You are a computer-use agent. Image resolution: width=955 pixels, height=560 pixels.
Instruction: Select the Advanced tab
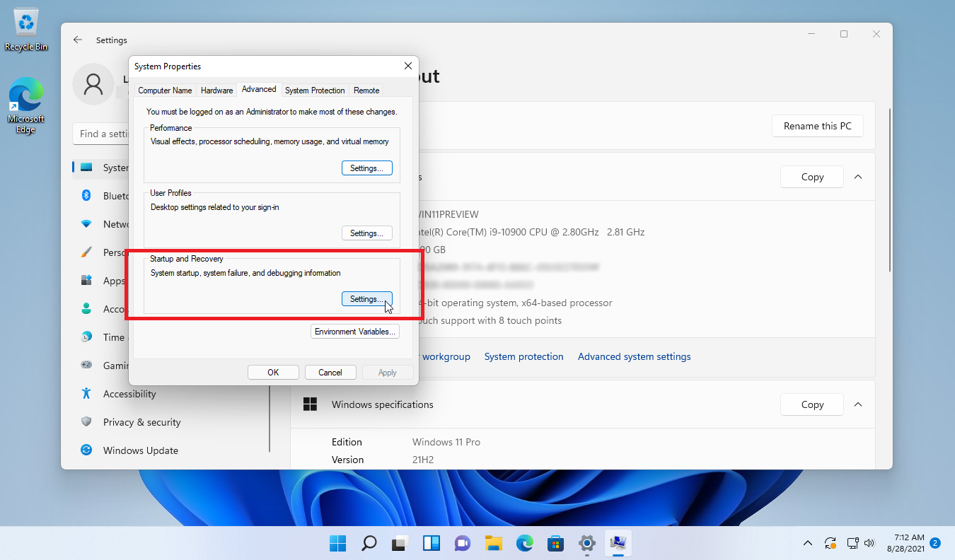tap(259, 89)
